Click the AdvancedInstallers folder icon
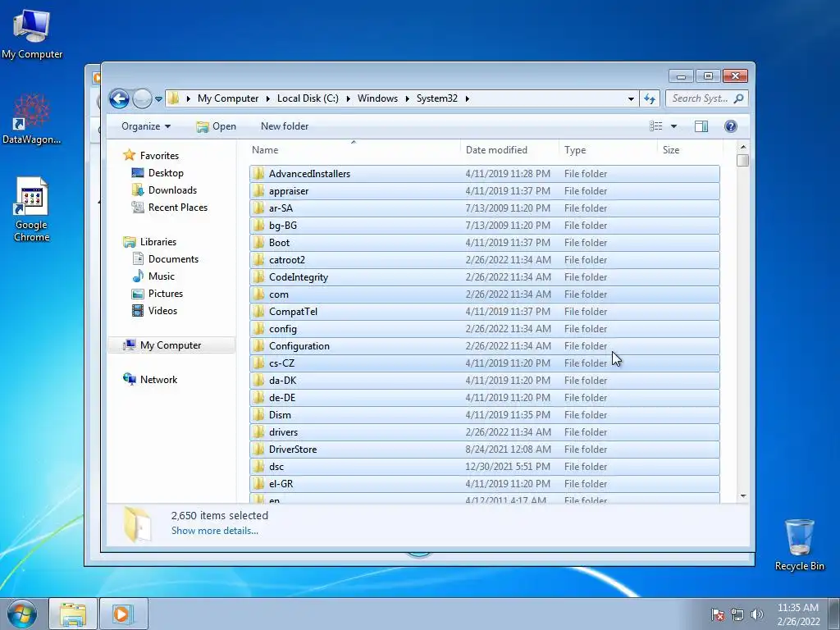Viewport: 840px width, 630px height. pos(258,174)
